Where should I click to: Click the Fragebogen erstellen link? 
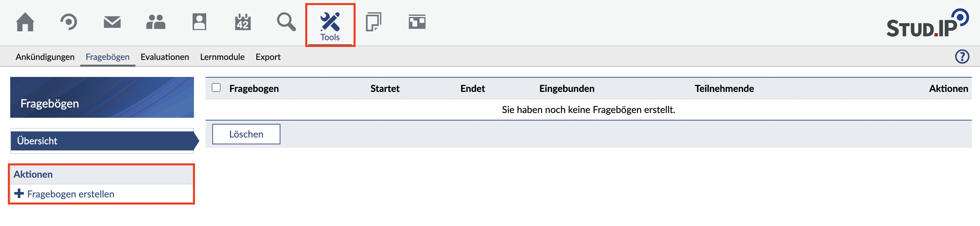(x=70, y=194)
